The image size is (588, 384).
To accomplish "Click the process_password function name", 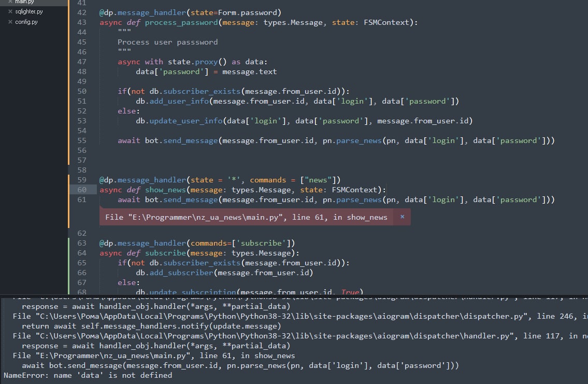I will click(x=181, y=22).
